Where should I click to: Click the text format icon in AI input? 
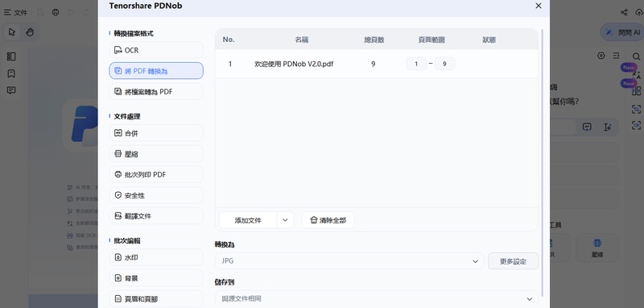(x=608, y=127)
